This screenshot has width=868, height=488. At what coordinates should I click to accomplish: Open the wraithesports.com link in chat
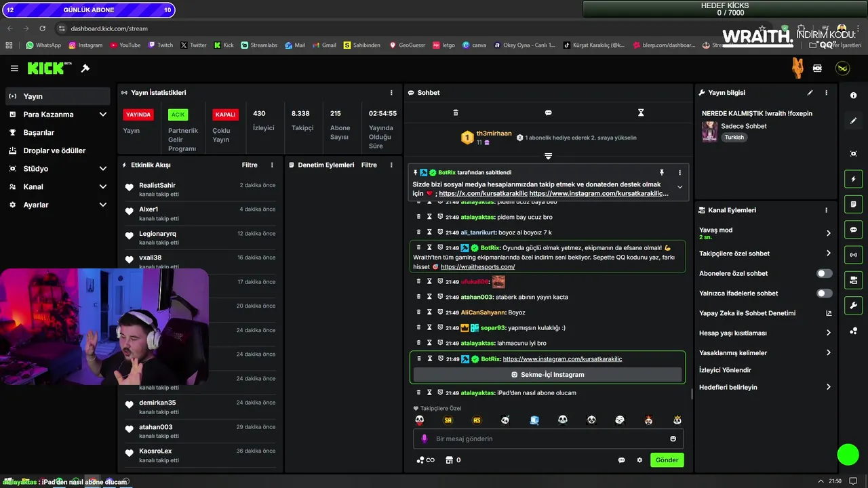point(477,267)
